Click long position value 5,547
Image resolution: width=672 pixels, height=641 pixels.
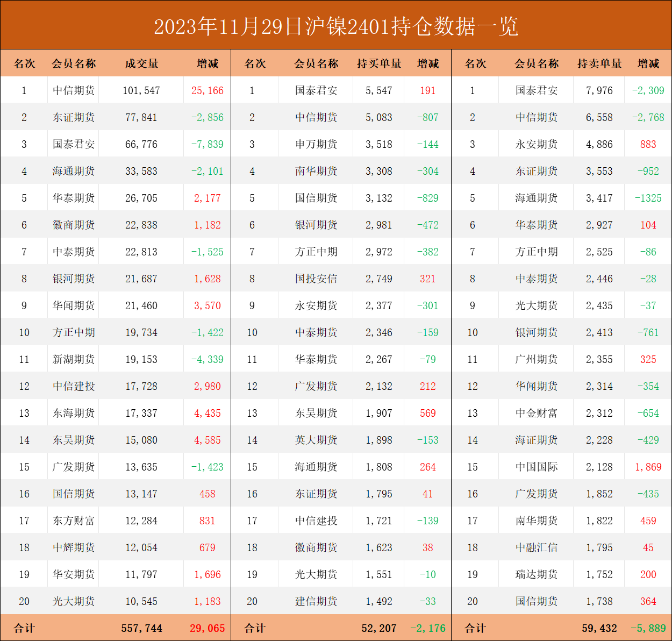coord(379,90)
